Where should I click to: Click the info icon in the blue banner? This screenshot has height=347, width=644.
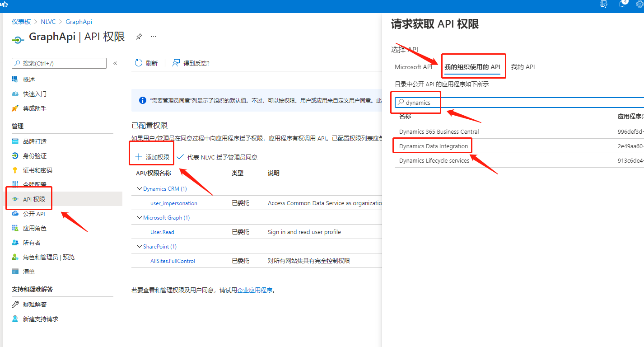click(x=143, y=100)
